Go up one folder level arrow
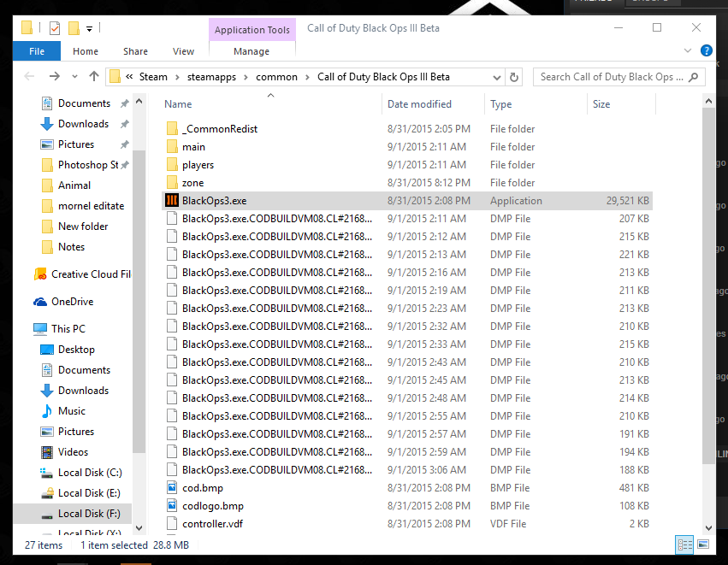This screenshot has width=728, height=565. click(94, 76)
